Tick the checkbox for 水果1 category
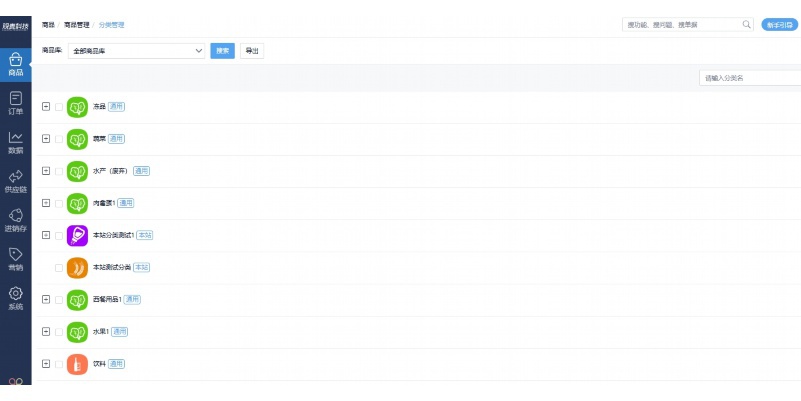 coord(59,332)
